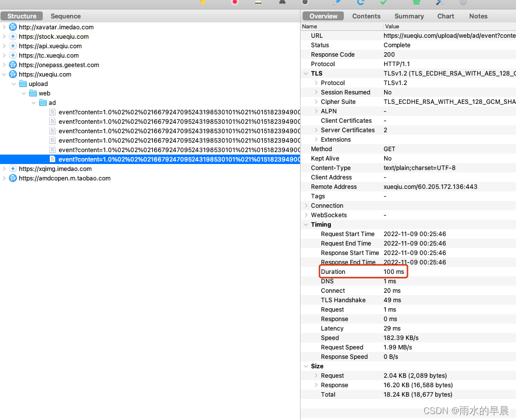
Task: Select the Total 18.24 KB row
Action: (409, 394)
